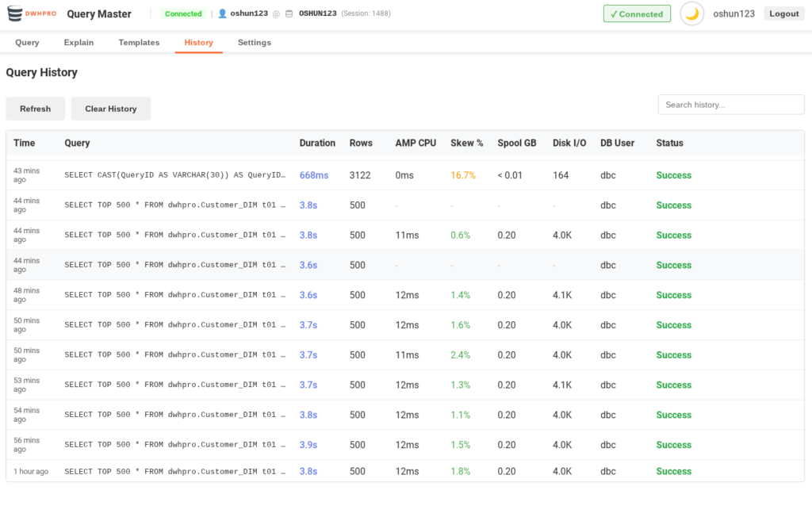Image resolution: width=812 pixels, height=521 pixels.
Task: Click the DWHPRO database logo icon
Action: [15, 13]
